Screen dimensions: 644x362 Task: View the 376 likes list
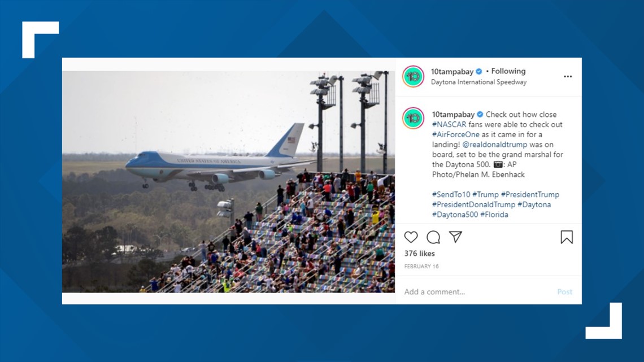[419, 254]
